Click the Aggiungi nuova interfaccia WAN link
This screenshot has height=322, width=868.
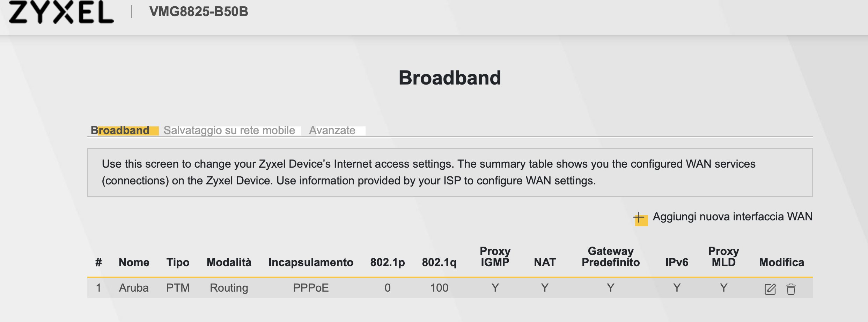coord(732,217)
